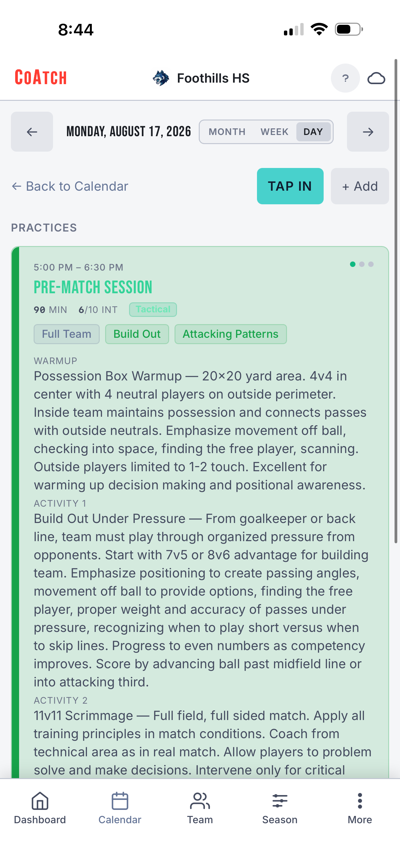Open Season settings in bottom bar

pyautogui.click(x=280, y=808)
